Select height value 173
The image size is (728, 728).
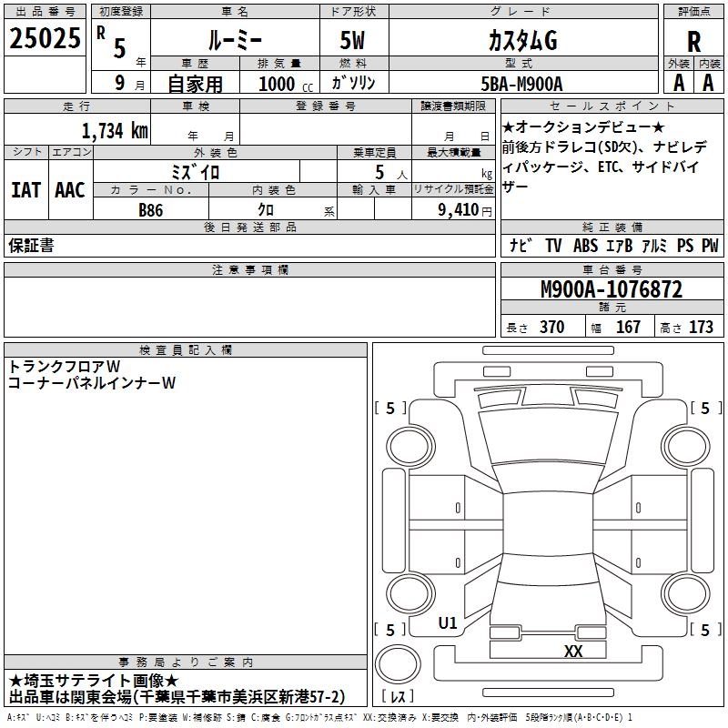[x=701, y=327]
